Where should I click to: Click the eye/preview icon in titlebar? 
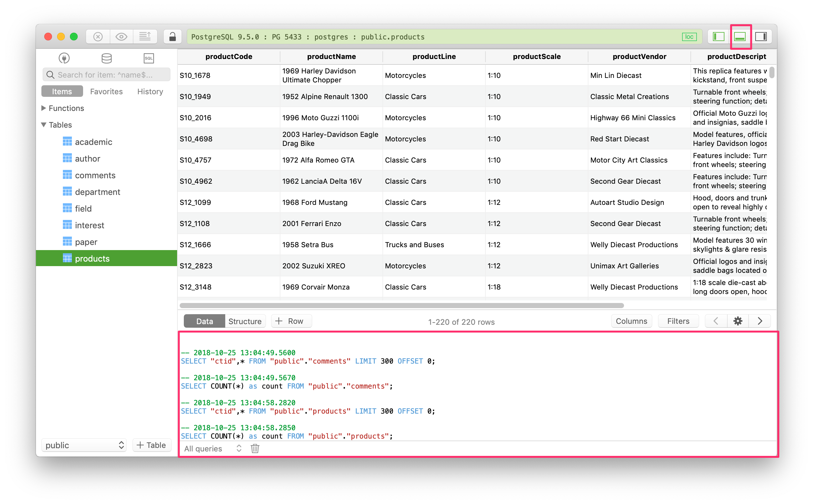coord(120,36)
